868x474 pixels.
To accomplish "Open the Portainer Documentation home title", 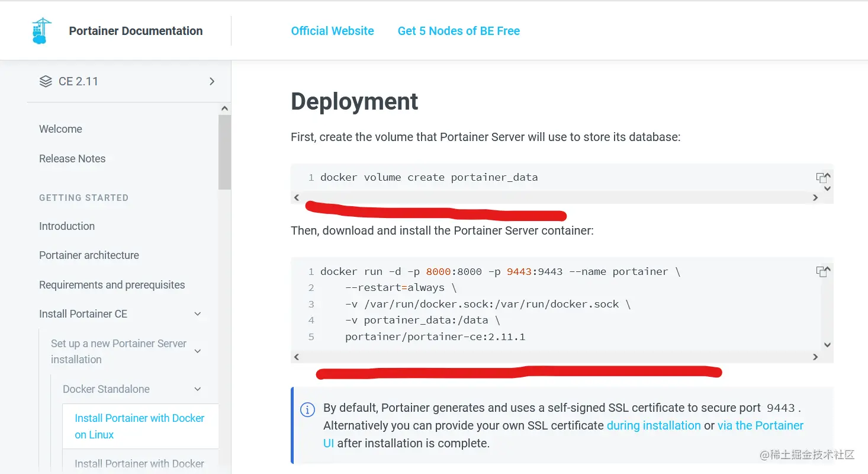I will pos(136,31).
